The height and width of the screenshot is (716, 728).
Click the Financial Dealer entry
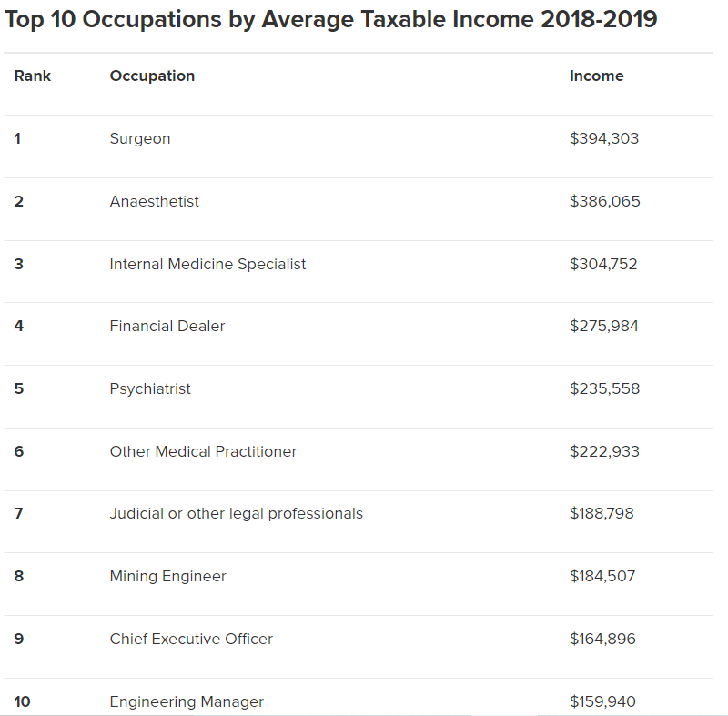pos(167,326)
